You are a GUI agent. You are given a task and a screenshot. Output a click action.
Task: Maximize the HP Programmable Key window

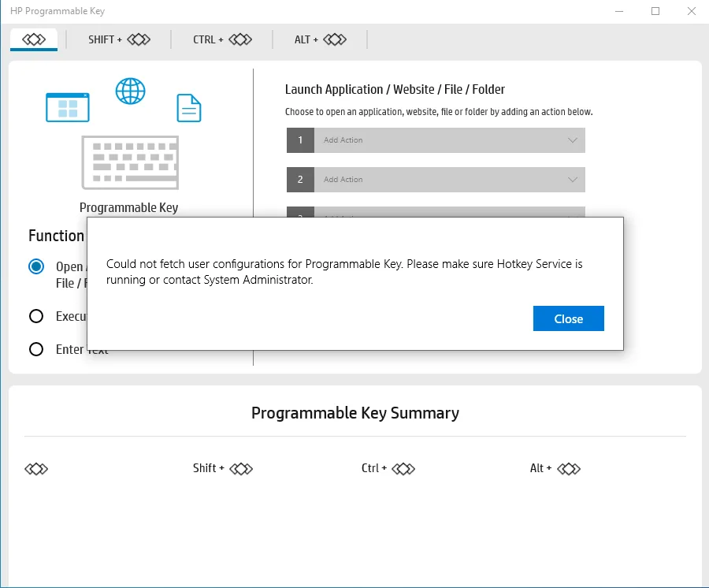(x=655, y=11)
